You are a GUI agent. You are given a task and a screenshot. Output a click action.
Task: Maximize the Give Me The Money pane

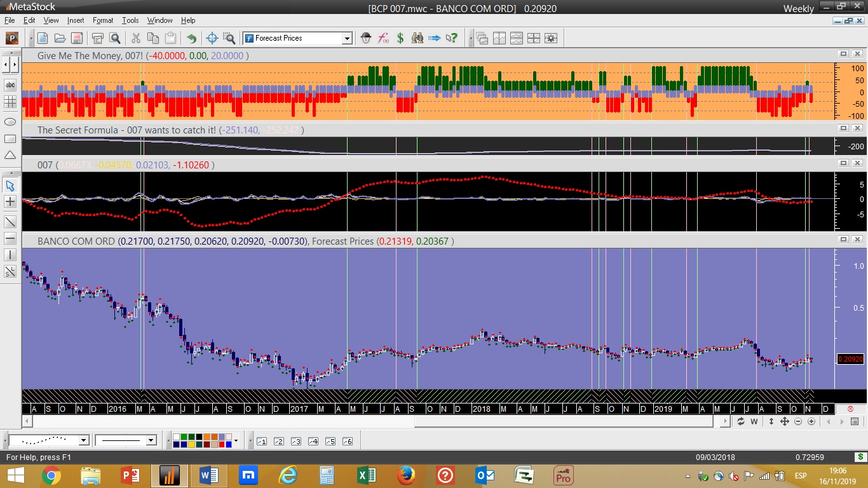click(x=843, y=55)
